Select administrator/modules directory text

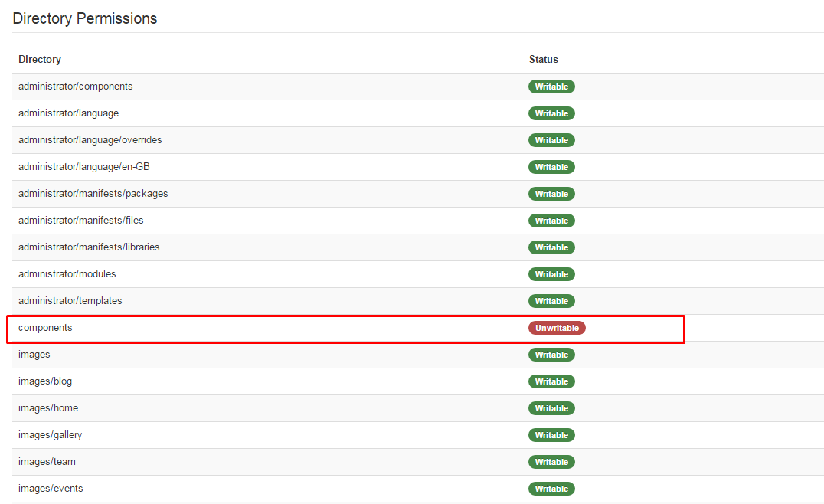[67, 273]
